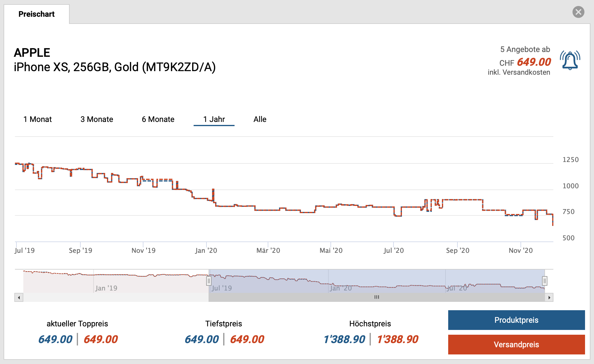Click the left range handle in navigator
The width and height of the screenshot is (594, 364).
[x=209, y=281]
